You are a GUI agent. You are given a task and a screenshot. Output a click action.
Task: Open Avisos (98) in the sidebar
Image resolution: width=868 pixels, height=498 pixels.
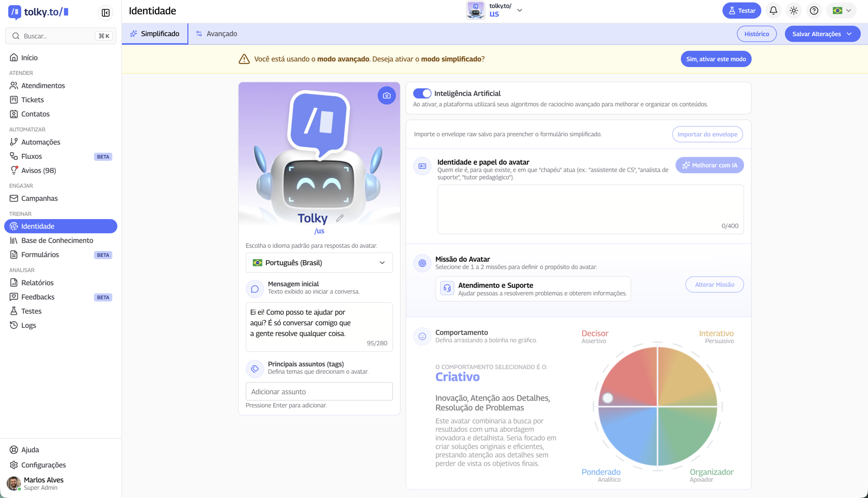pyautogui.click(x=39, y=170)
